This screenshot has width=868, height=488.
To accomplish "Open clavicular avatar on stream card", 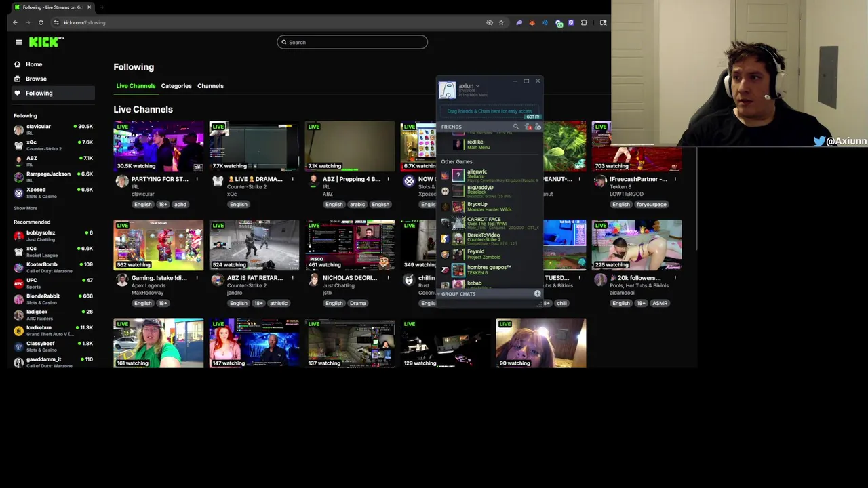I will click(x=122, y=181).
